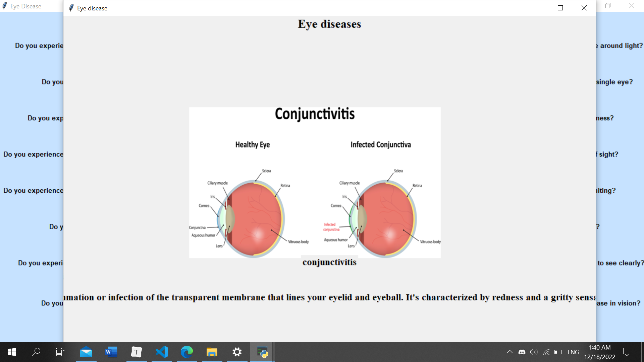Image resolution: width=644 pixels, height=362 pixels.
Task: Open the Mail app in the taskbar
Action: click(86, 352)
